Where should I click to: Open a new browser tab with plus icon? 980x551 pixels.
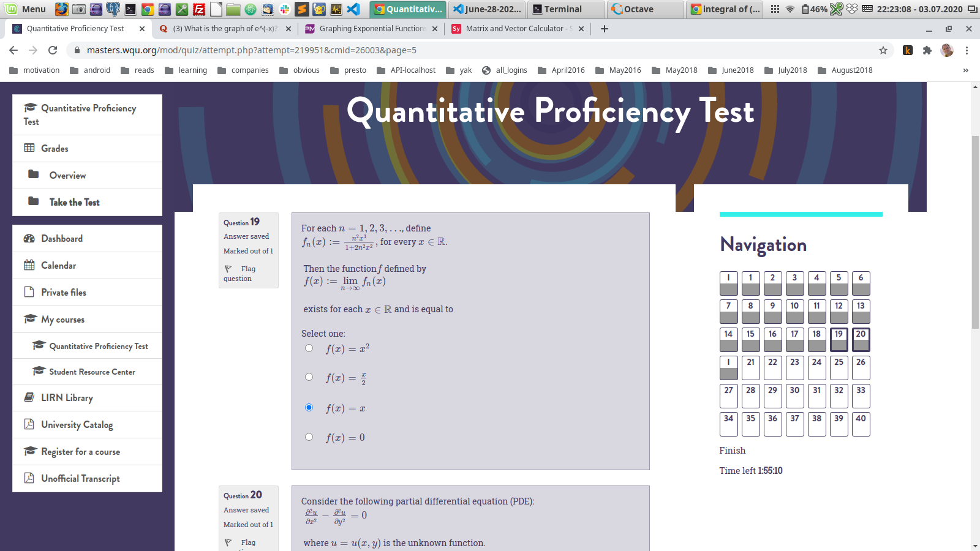tap(604, 29)
